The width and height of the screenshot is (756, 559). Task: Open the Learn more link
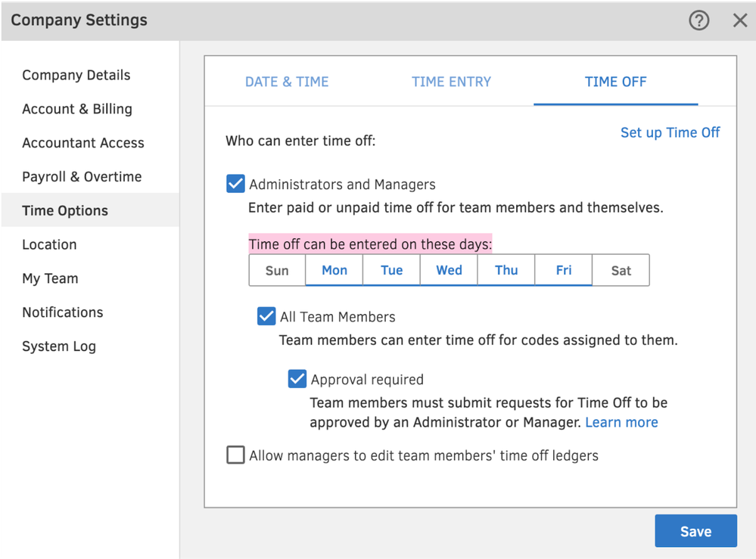point(621,422)
